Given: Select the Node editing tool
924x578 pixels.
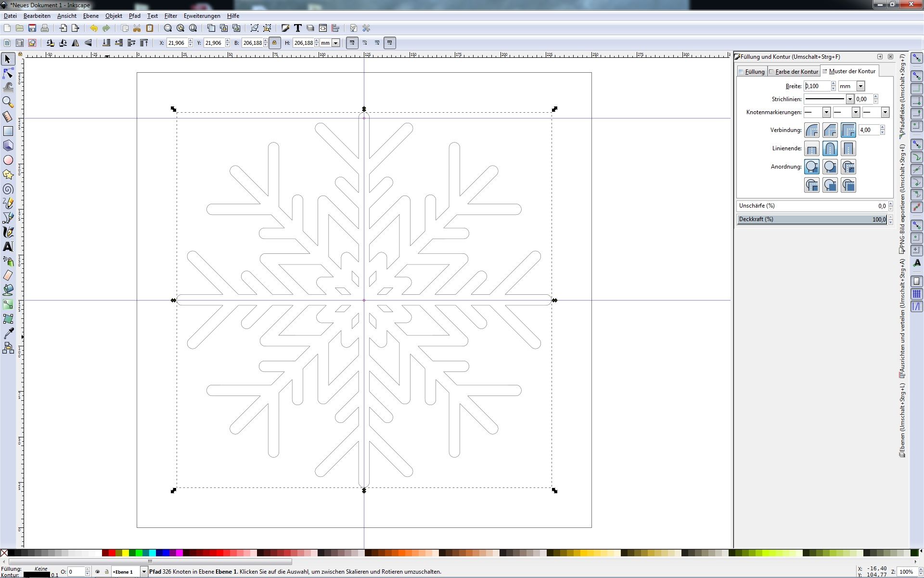Looking at the screenshot, I should point(8,73).
